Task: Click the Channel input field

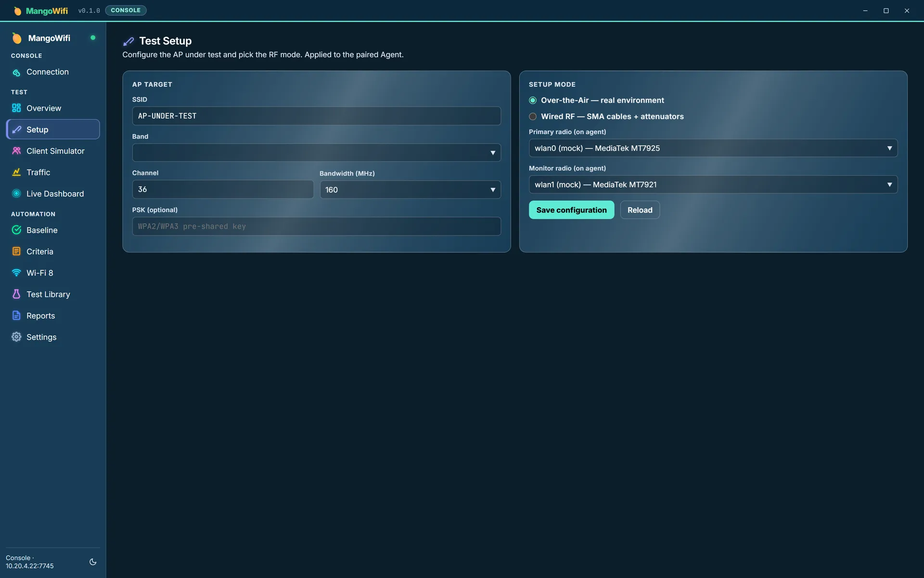Action: point(223,189)
